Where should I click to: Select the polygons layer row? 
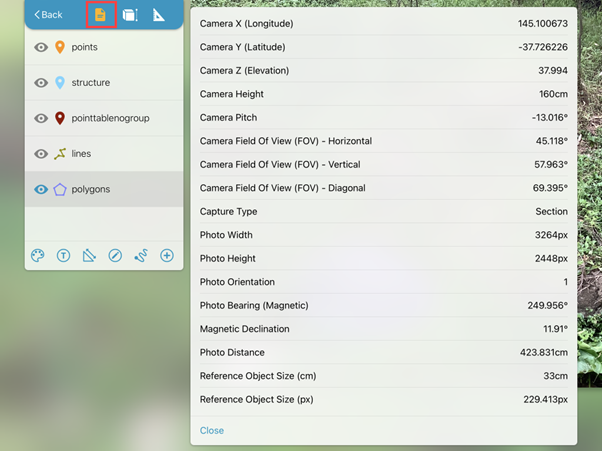point(104,189)
